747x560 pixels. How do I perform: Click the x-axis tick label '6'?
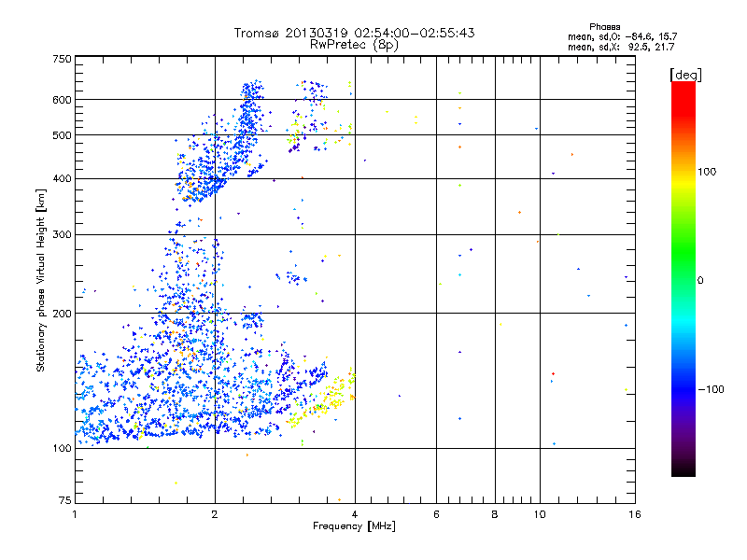point(436,514)
